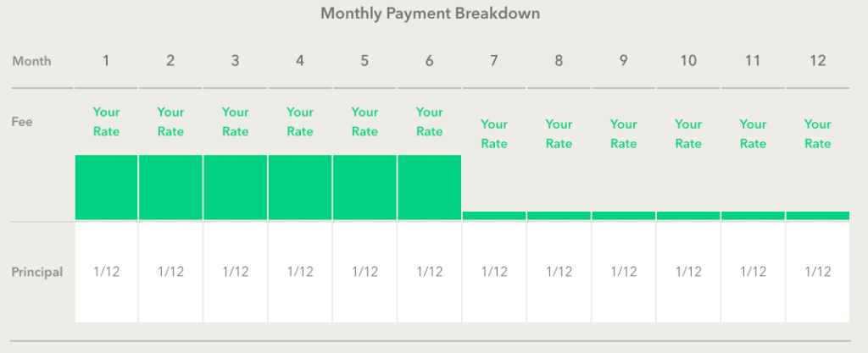Click the 1/12 principal cell for month 9
The width and height of the screenshot is (868, 353).
pyautogui.click(x=623, y=272)
